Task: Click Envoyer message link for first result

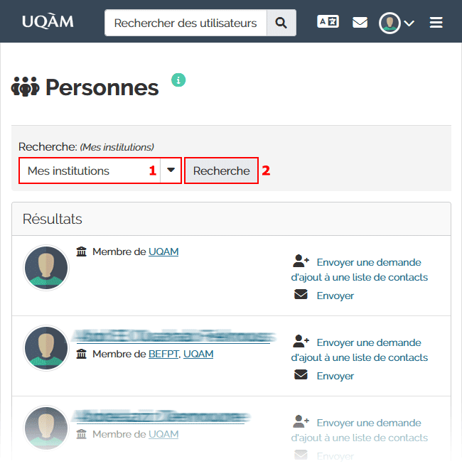Action: pos(335,296)
